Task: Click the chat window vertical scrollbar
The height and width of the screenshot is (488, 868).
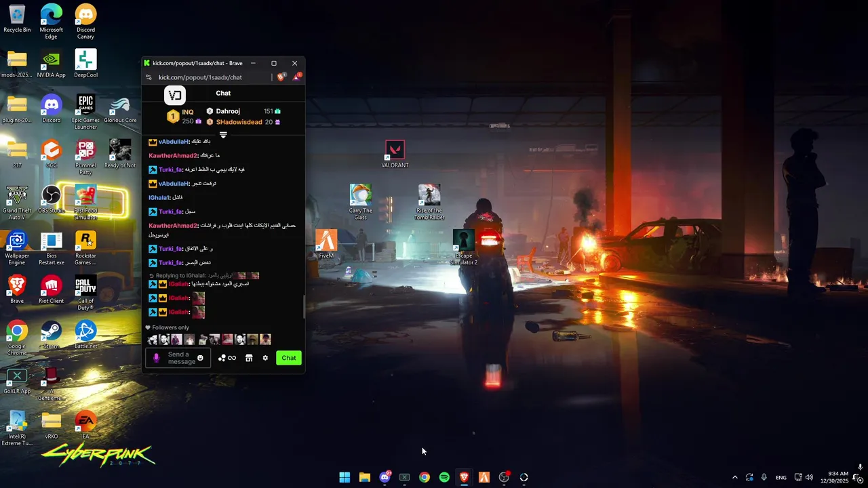Action: point(304,306)
